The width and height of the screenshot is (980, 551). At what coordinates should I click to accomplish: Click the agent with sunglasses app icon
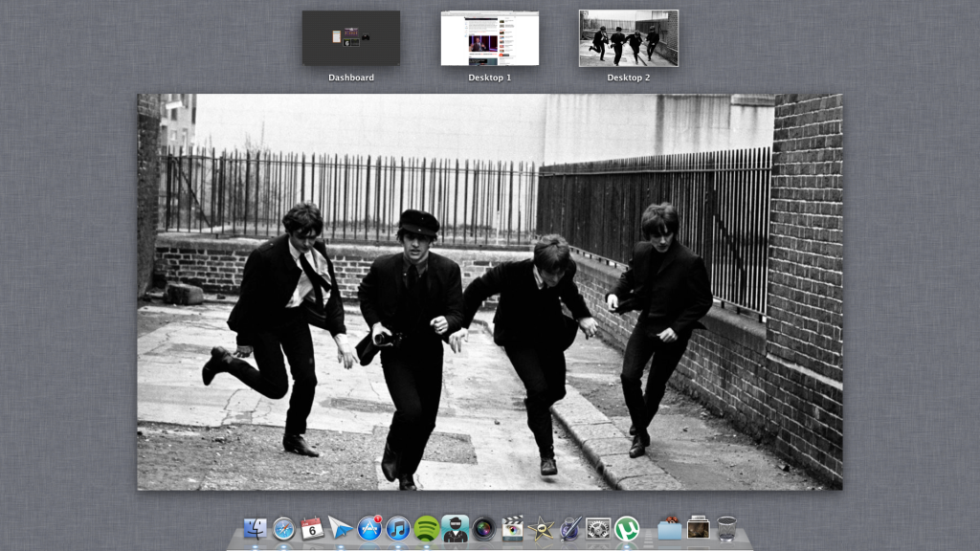pos(455,528)
